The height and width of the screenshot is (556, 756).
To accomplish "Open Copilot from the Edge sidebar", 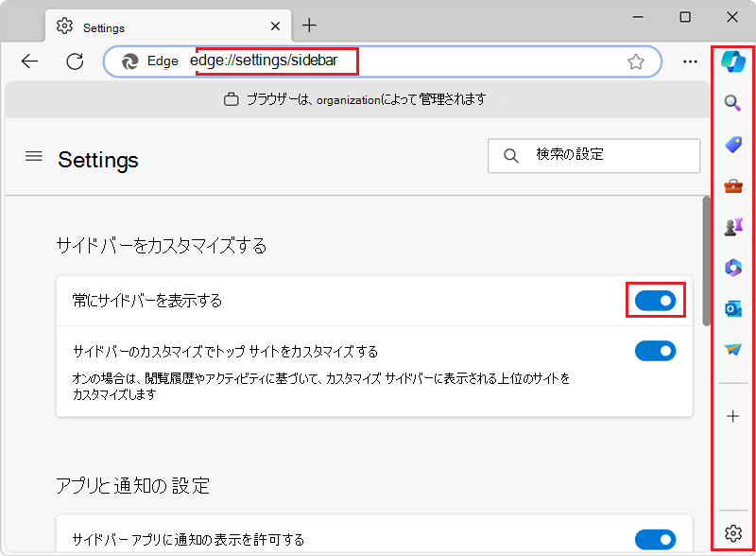I will (x=732, y=61).
